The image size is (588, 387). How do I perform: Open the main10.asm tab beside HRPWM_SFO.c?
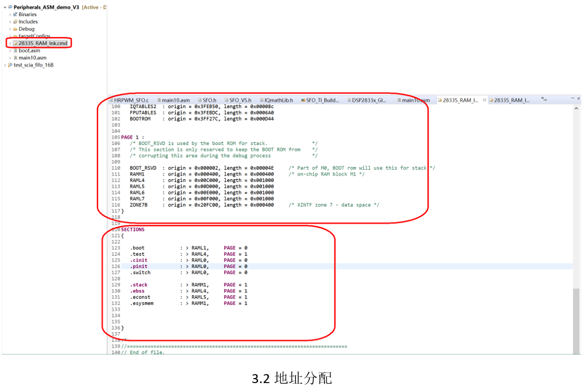pos(173,100)
